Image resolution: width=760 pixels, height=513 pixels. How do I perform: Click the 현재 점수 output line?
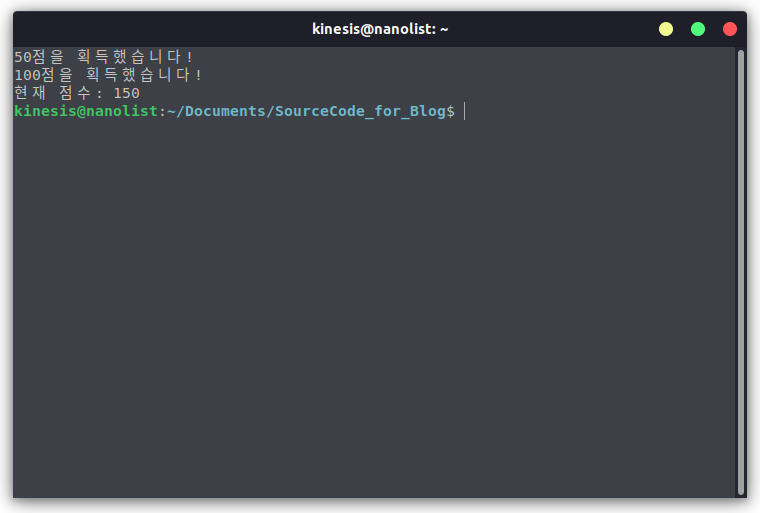click(77, 93)
